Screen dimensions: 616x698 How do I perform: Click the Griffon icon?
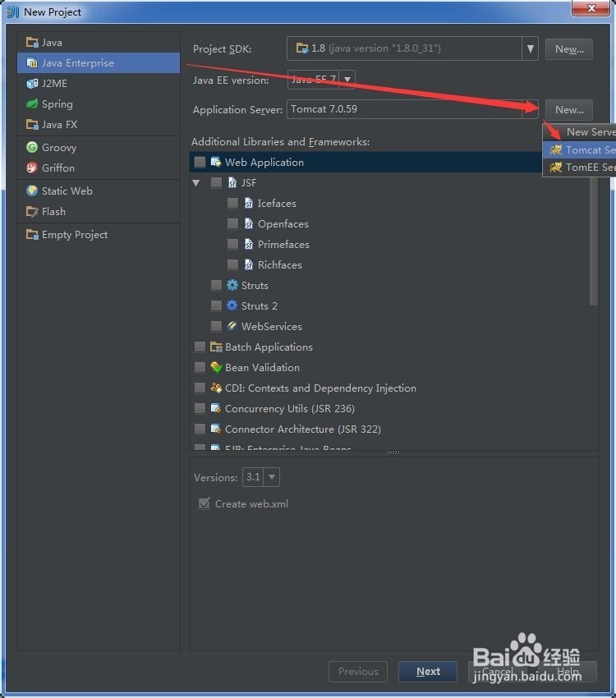click(32, 168)
